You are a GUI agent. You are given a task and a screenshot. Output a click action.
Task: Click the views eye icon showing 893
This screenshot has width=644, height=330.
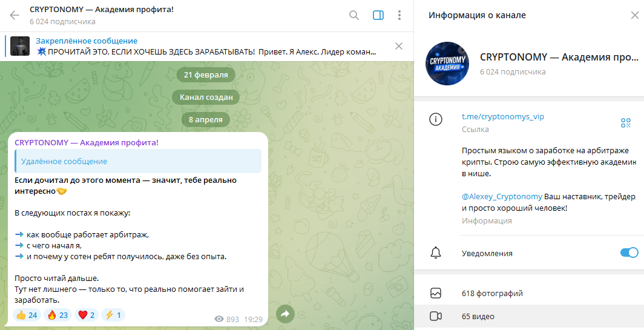coord(219,319)
